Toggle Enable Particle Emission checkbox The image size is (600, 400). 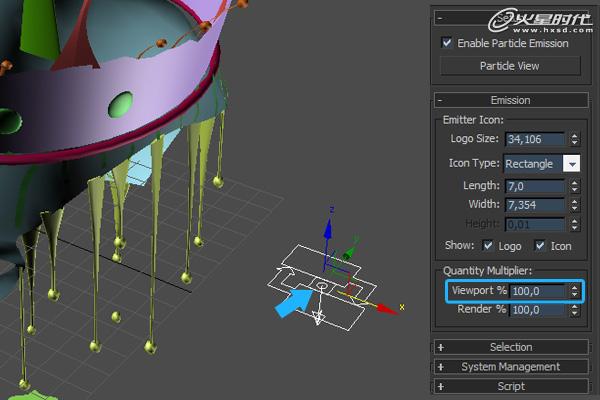tap(447, 43)
